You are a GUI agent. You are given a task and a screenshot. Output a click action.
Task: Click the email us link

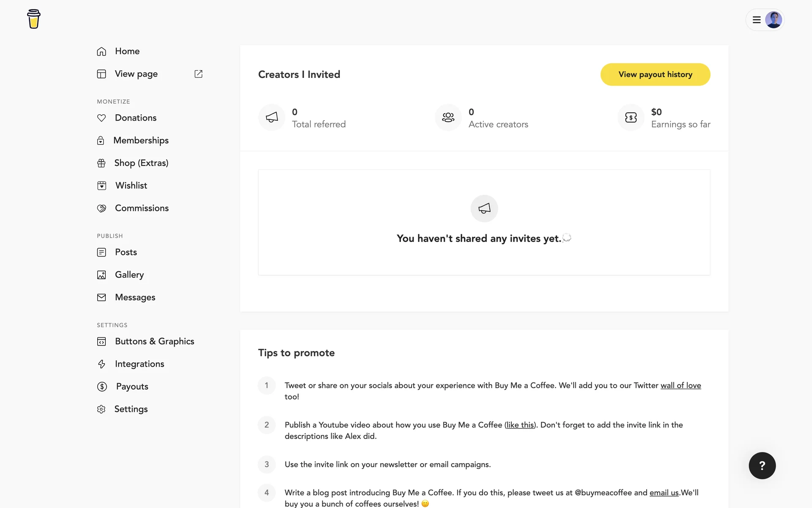click(664, 493)
